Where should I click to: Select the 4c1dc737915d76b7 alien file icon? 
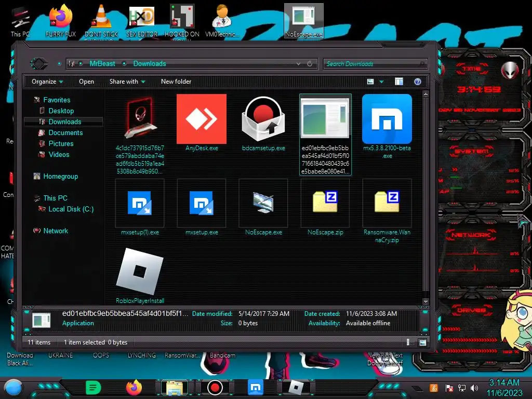tap(140, 118)
